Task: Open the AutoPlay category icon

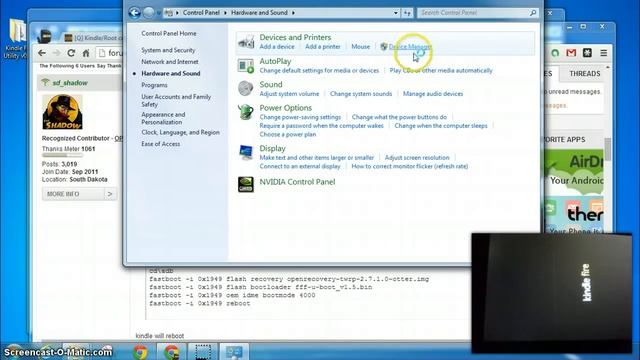Action: point(246,66)
